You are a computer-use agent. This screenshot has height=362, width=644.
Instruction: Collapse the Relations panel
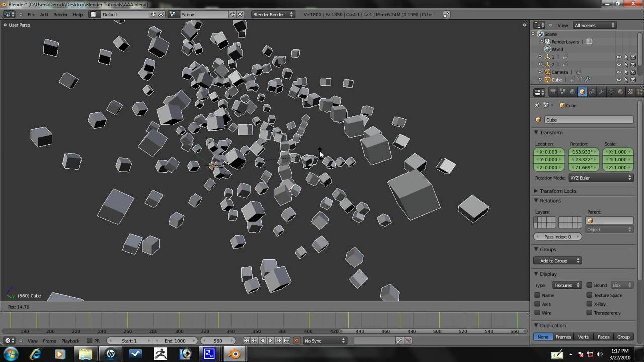click(536, 201)
